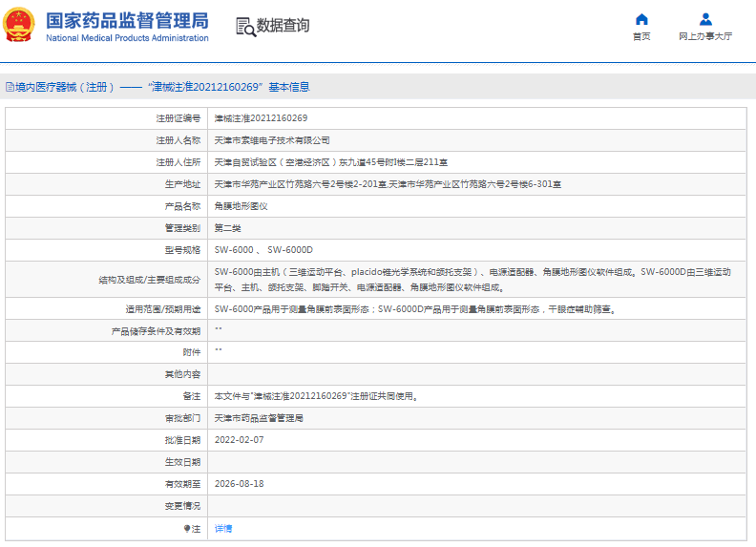
Task: Click the National Medical Products Administration emblem logo
Action: [21, 25]
